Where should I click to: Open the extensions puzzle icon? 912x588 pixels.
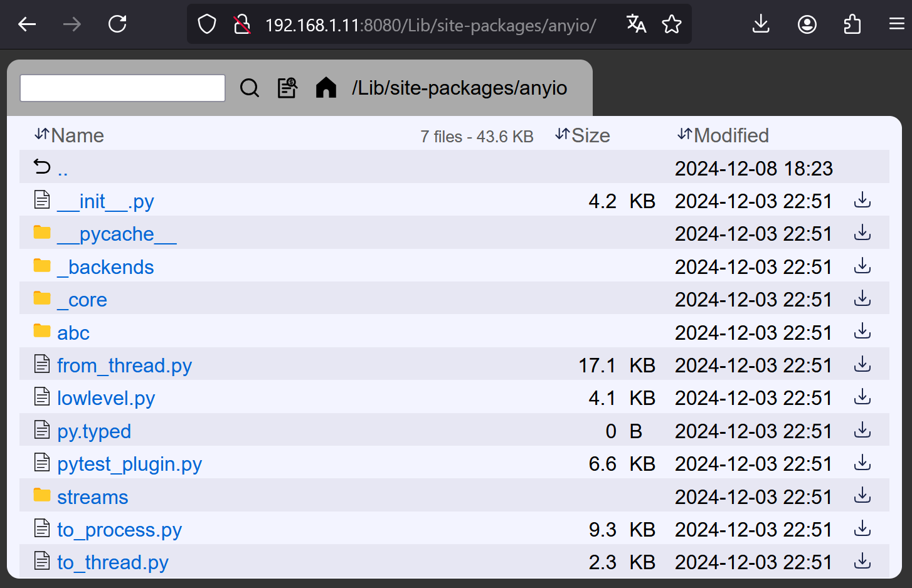[x=852, y=24]
